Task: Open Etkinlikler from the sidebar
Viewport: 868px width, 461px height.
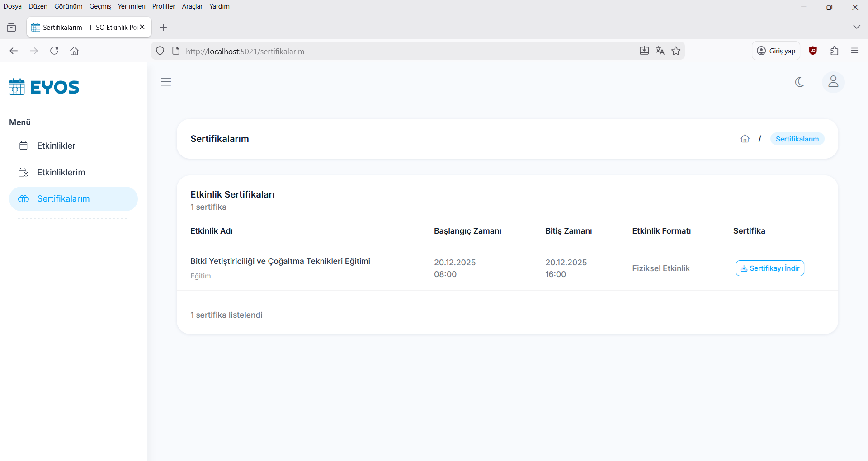Action: pos(56,146)
